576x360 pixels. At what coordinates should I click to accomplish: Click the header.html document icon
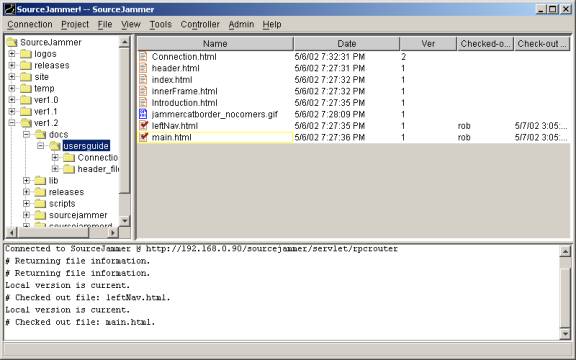(143, 68)
